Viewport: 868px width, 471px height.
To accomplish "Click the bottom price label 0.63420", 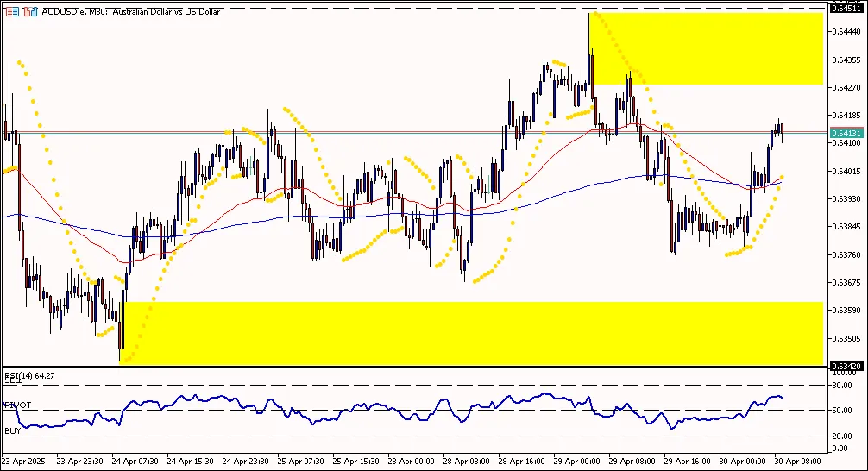I will 846,366.
